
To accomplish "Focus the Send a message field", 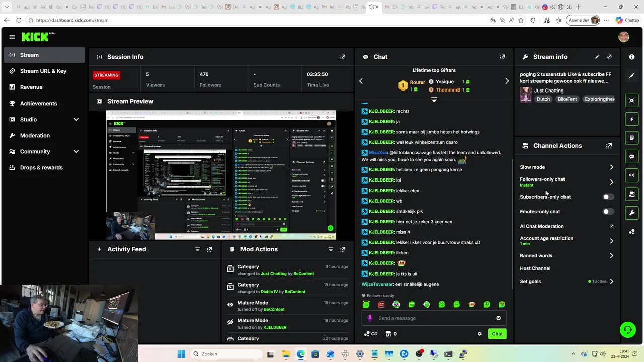I will pyautogui.click(x=434, y=318).
